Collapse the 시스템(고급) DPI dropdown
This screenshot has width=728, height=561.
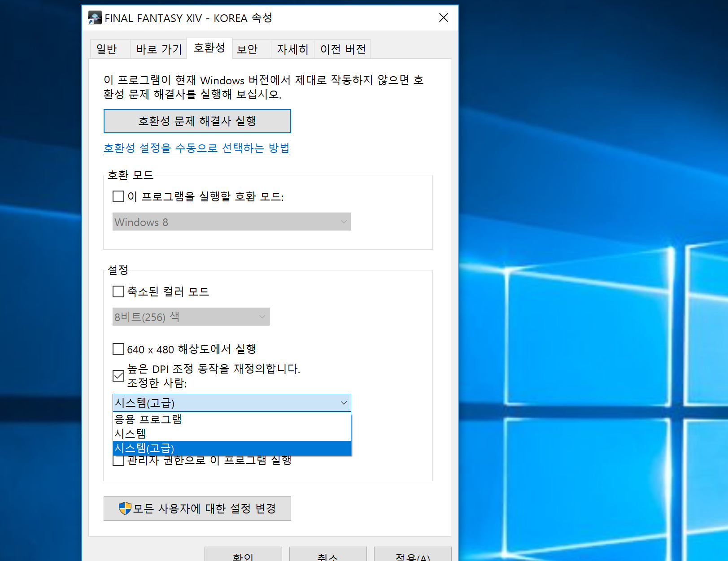pos(231,403)
